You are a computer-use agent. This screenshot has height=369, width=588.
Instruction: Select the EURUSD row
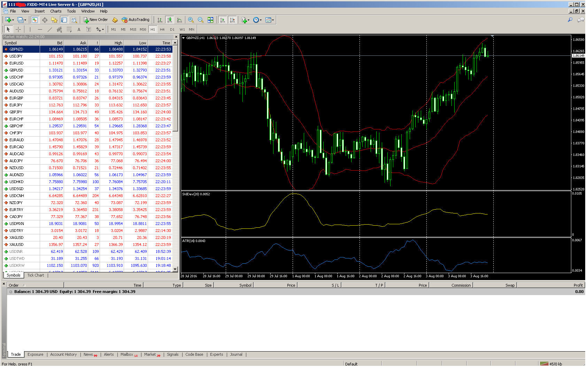coord(87,63)
